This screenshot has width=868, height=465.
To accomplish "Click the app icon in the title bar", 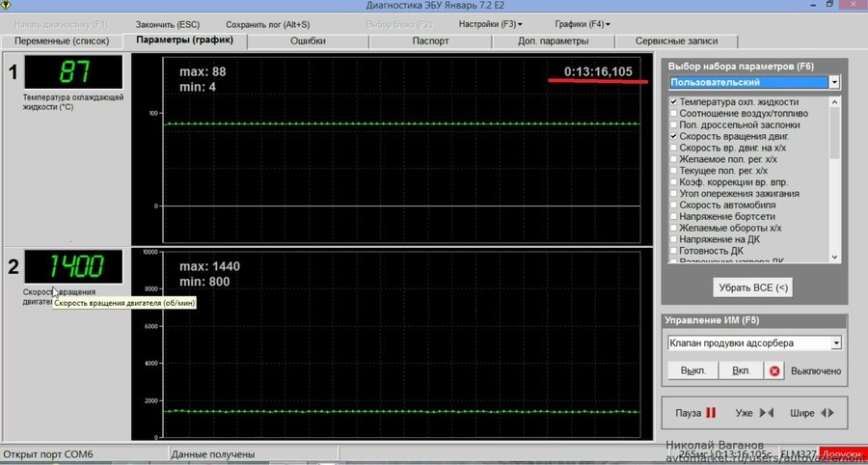I will point(4,5).
